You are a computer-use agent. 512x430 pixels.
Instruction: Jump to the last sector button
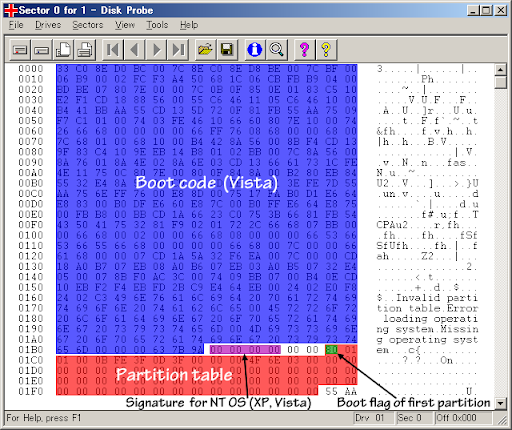[x=178, y=50]
